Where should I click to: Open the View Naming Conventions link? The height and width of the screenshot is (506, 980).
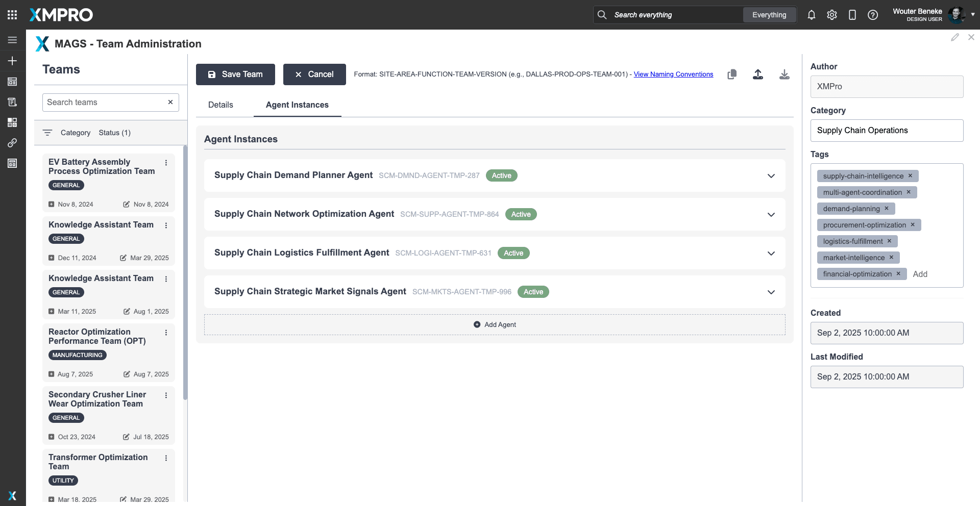pyautogui.click(x=673, y=74)
